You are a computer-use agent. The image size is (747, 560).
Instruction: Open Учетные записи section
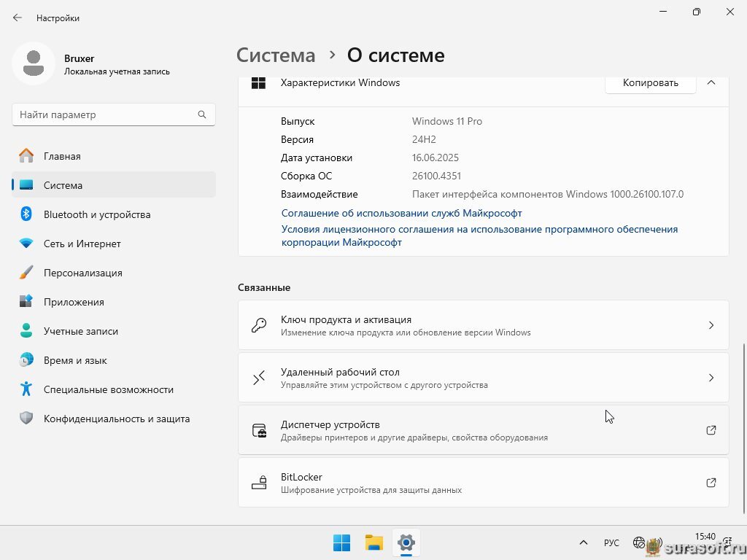pyautogui.click(x=113, y=330)
